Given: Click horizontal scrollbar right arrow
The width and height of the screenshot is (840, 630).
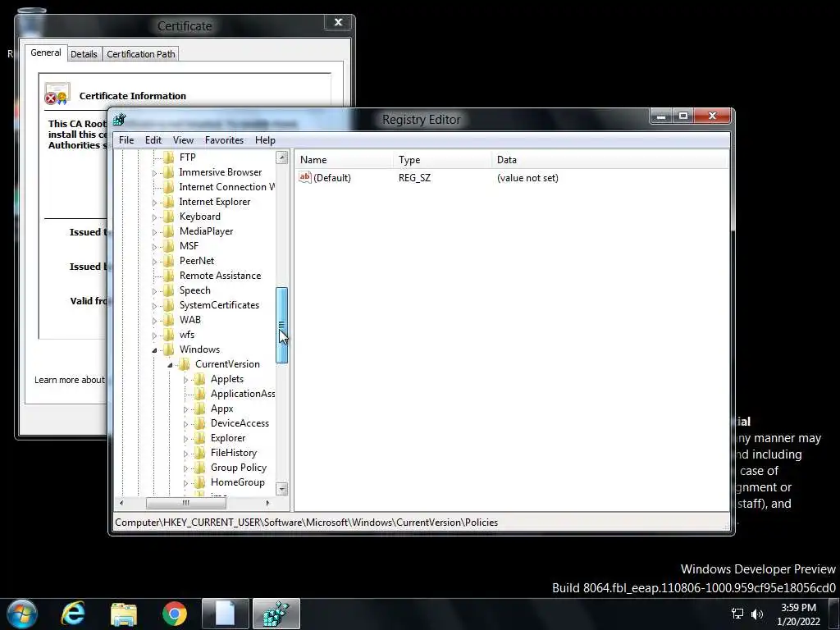Looking at the screenshot, I should tap(268, 503).
